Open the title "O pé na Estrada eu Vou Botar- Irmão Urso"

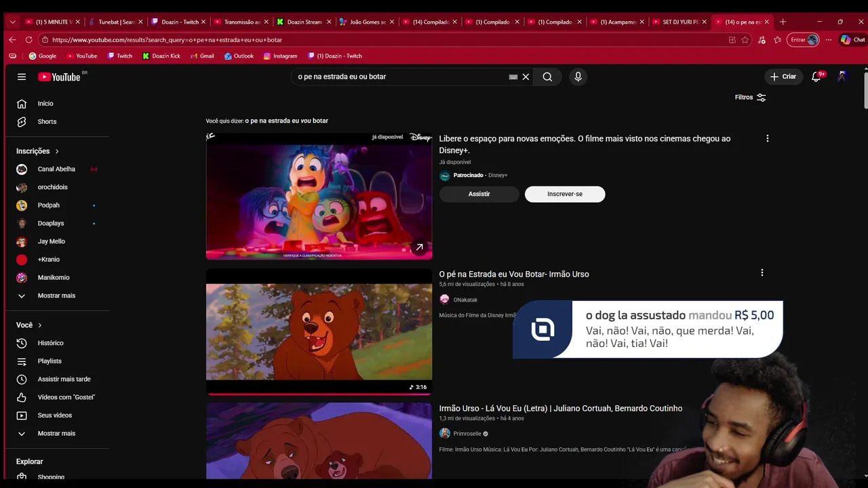514,274
